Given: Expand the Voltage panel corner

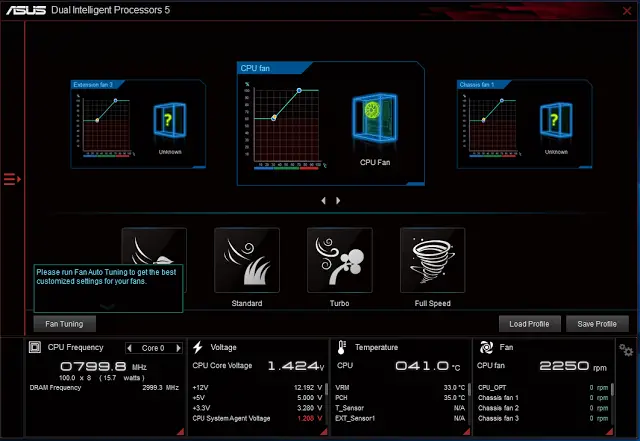Looking at the screenshot, I should [324, 431].
